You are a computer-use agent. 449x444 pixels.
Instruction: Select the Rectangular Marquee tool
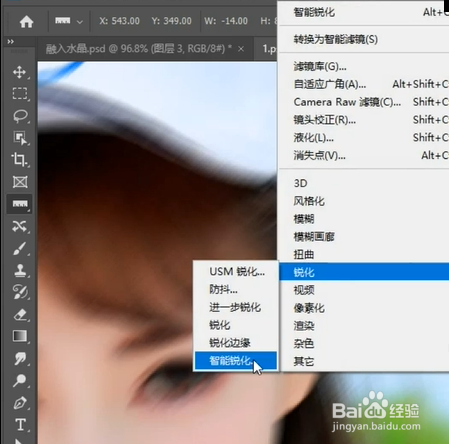20,94
